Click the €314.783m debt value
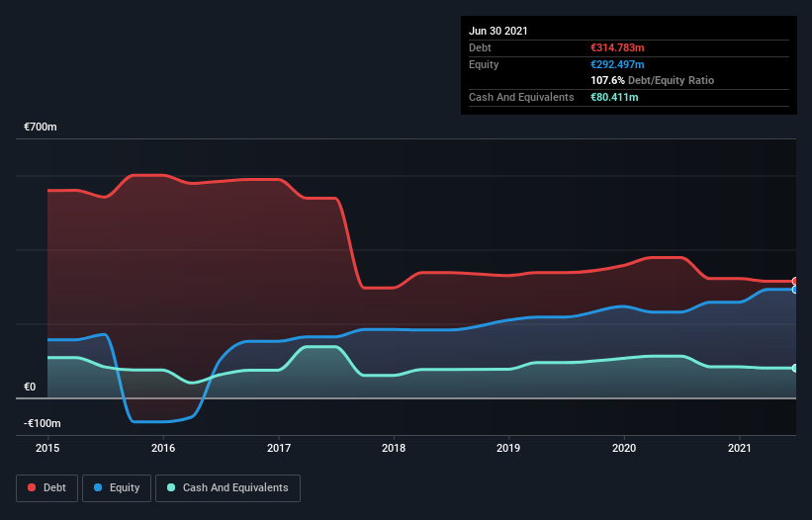 coord(617,47)
